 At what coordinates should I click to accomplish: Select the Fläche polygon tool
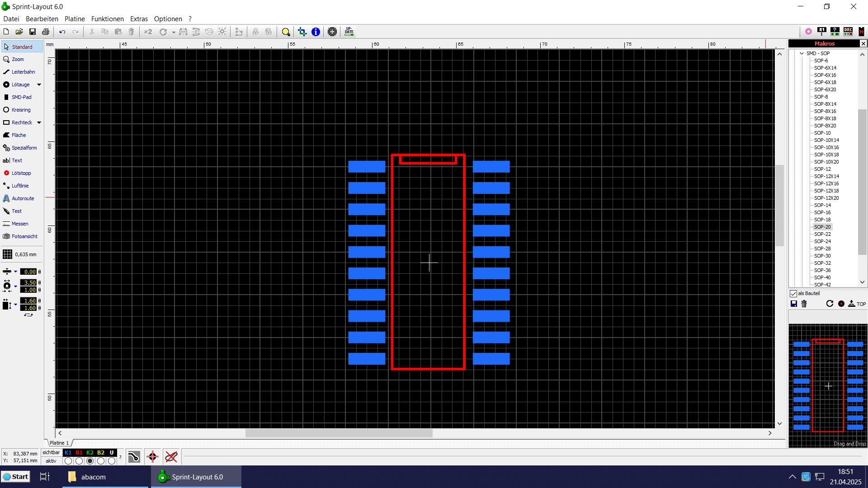pyautogui.click(x=22, y=135)
